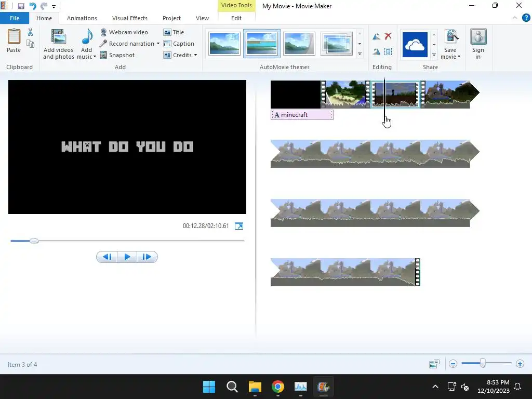Start Webcam video capture

click(x=124, y=32)
